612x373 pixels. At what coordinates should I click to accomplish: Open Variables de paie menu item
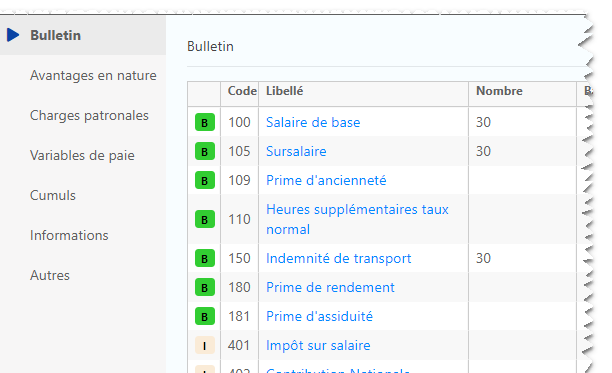pyautogui.click(x=82, y=155)
